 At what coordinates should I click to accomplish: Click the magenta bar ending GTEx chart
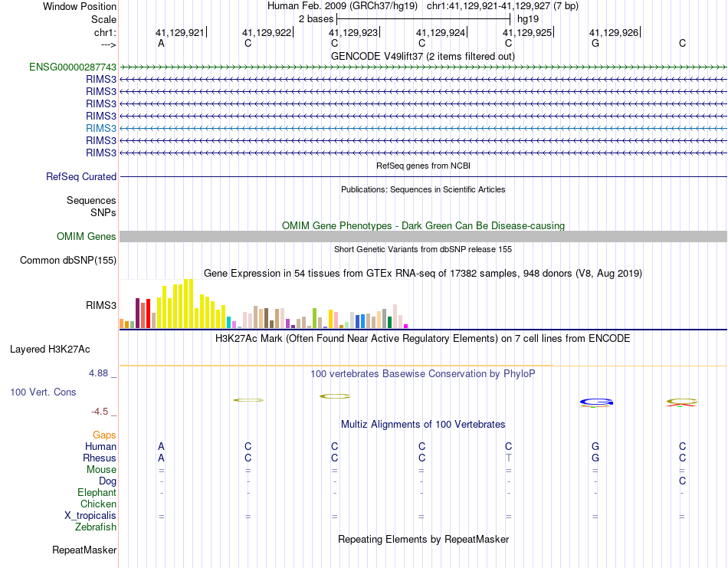pos(406,326)
